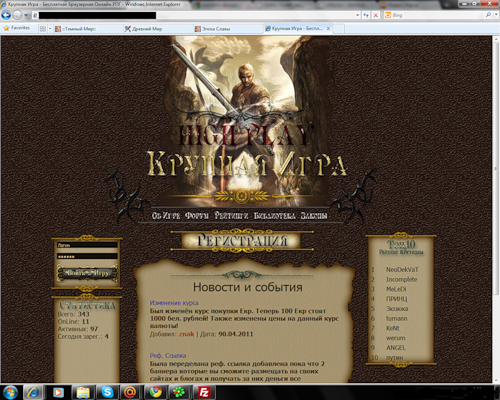This screenshot has width=500, height=400.
Task: Click the Войти в Игру button
Action: coord(87,273)
